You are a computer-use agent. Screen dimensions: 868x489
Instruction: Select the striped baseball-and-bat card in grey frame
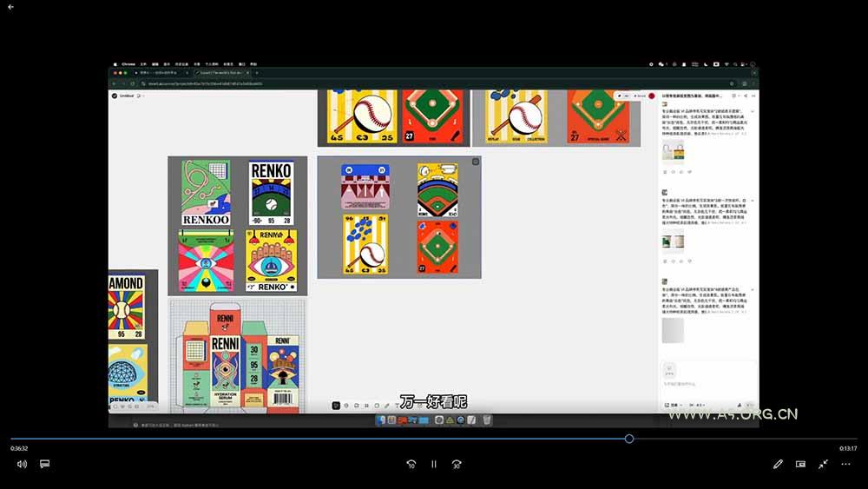click(365, 244)
